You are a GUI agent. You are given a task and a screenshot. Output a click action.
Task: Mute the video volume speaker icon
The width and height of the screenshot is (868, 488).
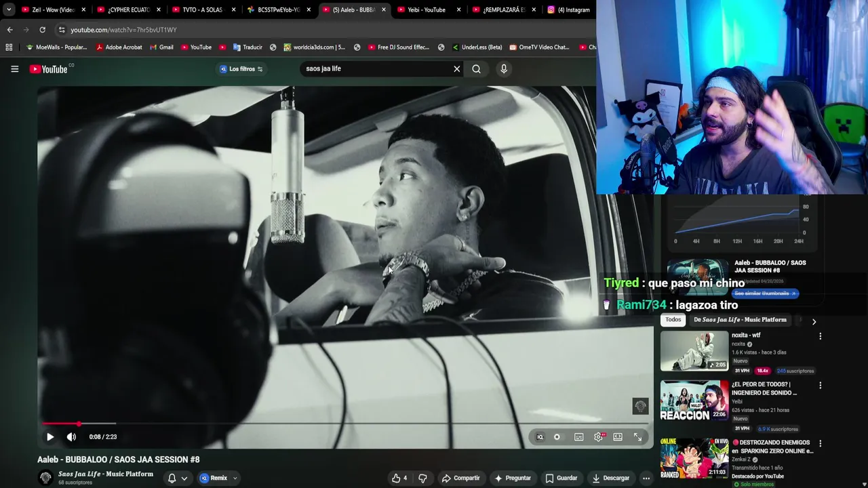coord(71,437)
